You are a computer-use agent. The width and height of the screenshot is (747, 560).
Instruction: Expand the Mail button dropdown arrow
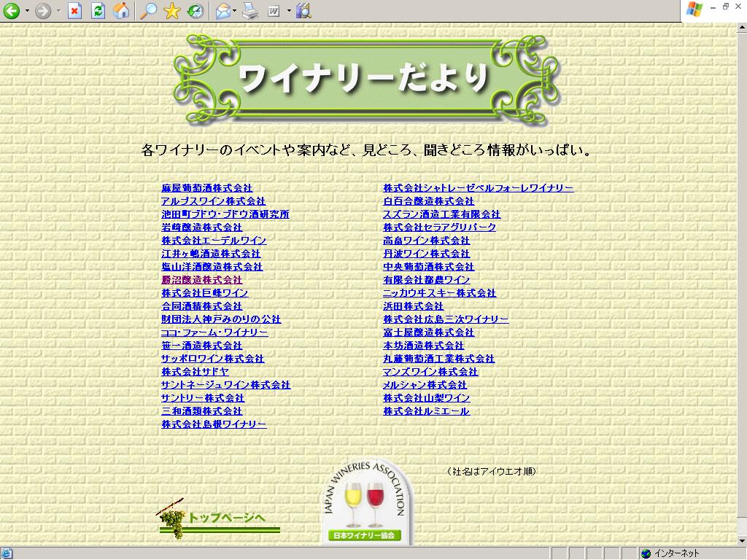tap(234, 10)
